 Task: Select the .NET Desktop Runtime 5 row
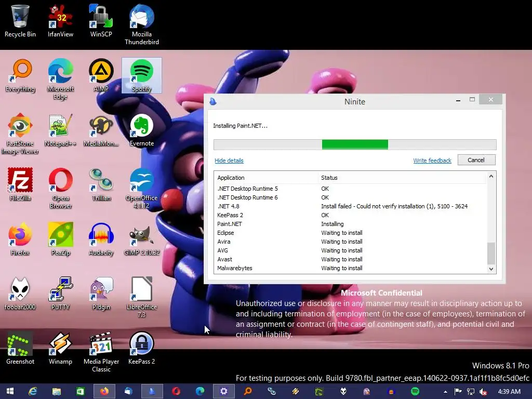tap(351, 189)
